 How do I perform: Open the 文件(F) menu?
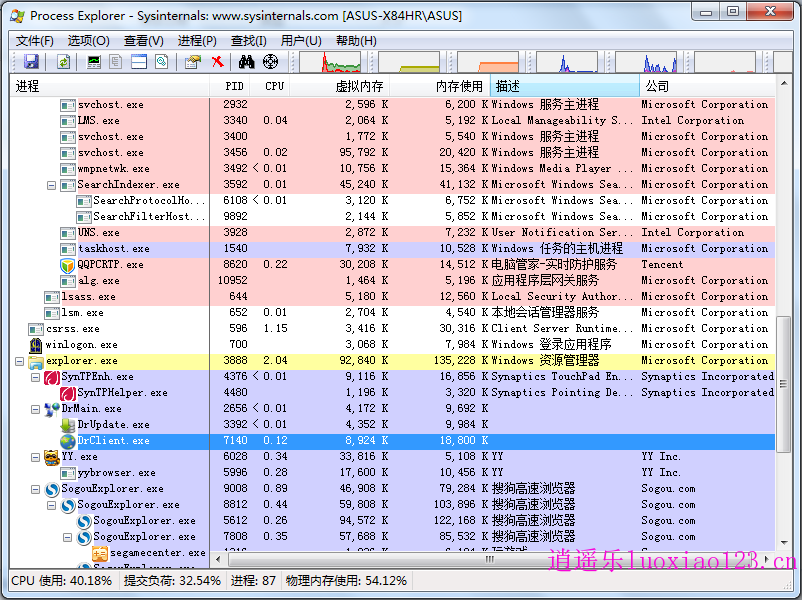point(34,41)
